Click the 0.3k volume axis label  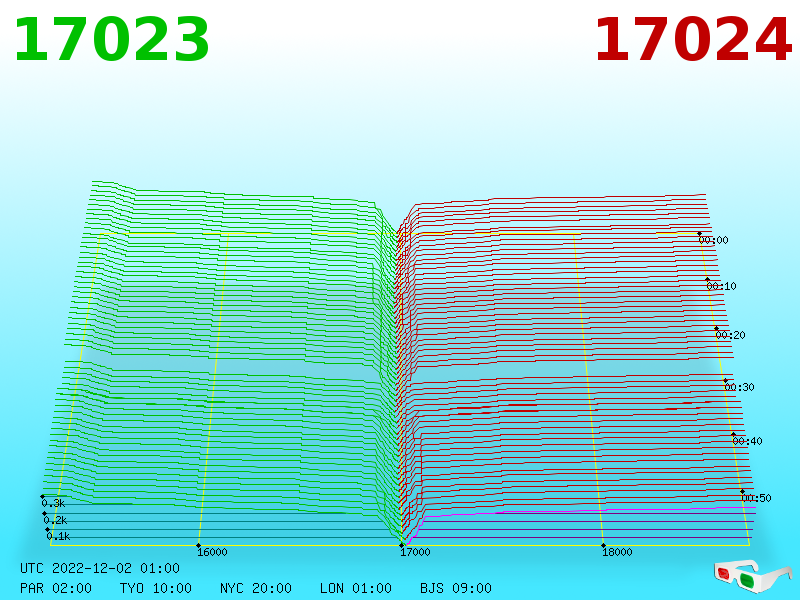click(53, 503)
